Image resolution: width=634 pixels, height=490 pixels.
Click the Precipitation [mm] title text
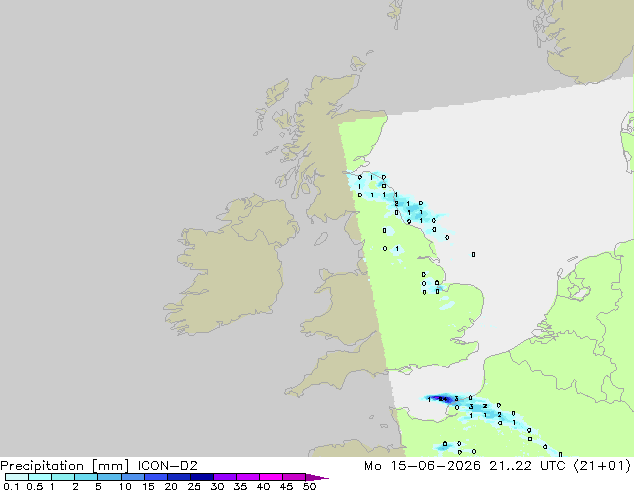(x=65, y=466)
